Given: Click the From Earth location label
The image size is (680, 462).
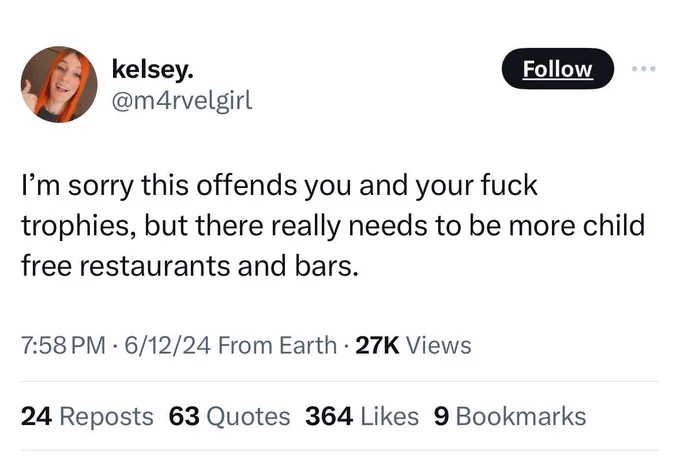Looking at the screenshot, I should click(278, 345).
